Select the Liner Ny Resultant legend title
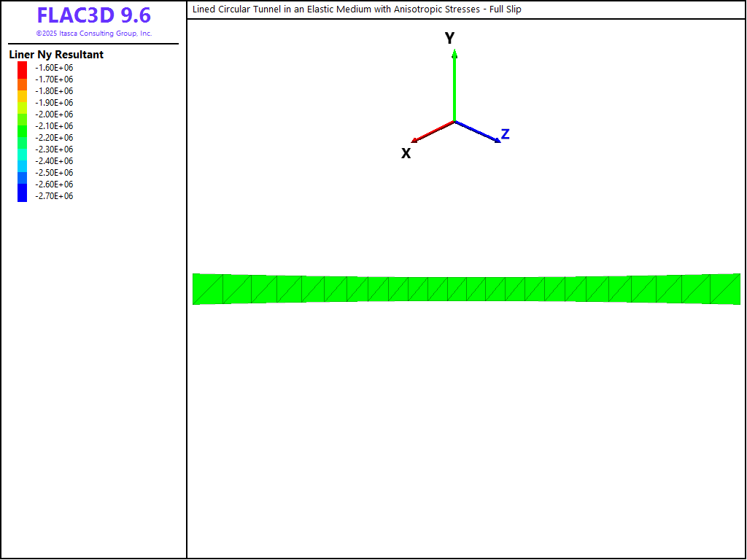Viewport: 747px width, 560px height. [x=56, y=55]
